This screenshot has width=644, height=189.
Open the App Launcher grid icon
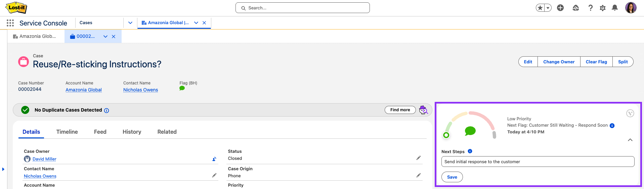coord(10,23)
